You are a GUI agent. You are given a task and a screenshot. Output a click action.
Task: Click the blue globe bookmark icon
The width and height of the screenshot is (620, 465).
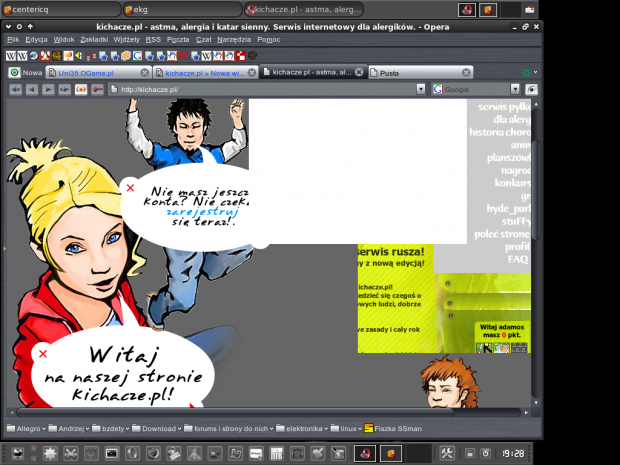tap(34, 56)
